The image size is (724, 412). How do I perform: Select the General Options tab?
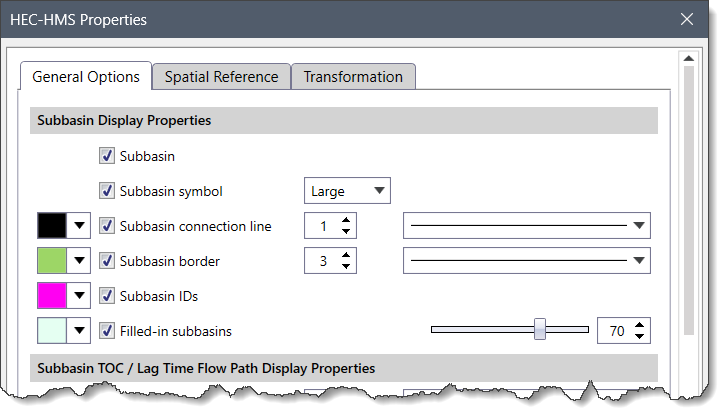click(x=86, y=77)
